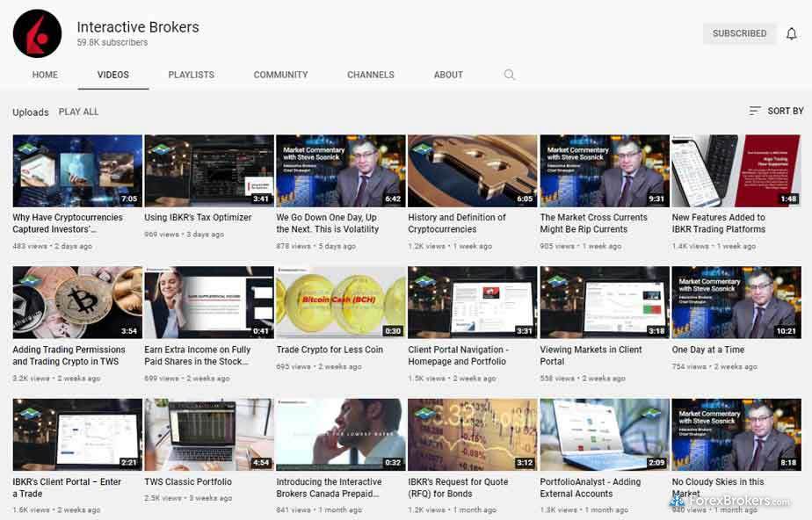Open the Sort By menu

coord(776,111)
